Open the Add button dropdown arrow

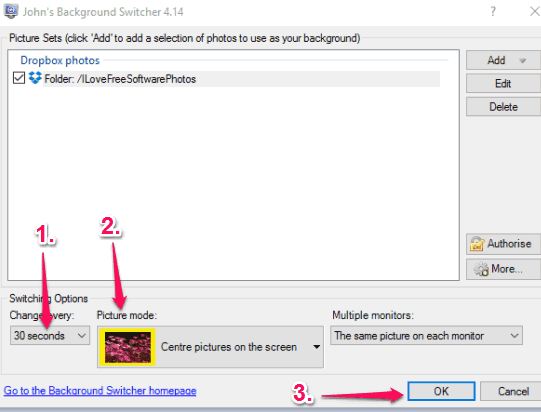tap(522, 61)
